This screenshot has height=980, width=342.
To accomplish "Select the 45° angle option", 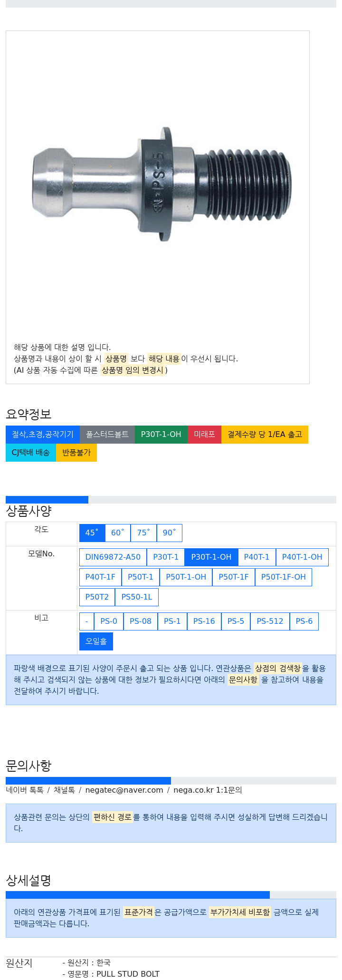I will click(x=92, y=533).
